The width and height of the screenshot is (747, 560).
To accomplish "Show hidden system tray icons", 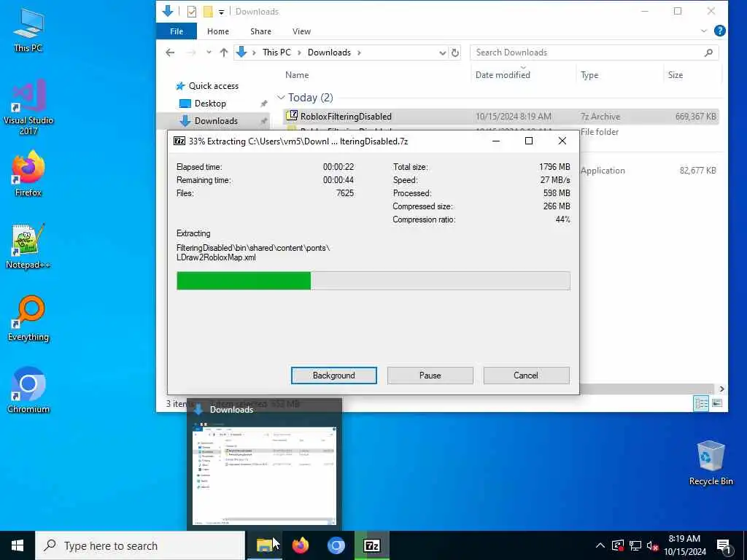I will 600,545.
